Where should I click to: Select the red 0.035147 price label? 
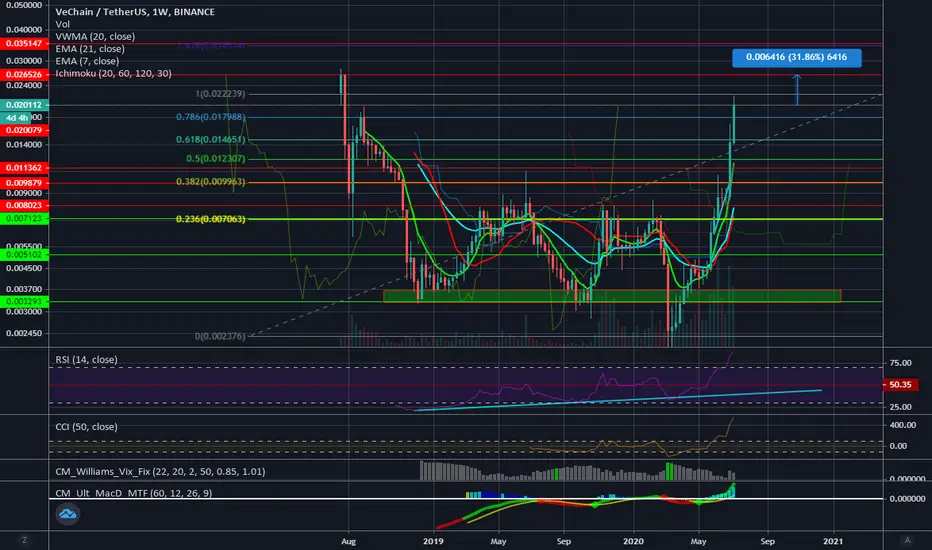pos(24,43)
